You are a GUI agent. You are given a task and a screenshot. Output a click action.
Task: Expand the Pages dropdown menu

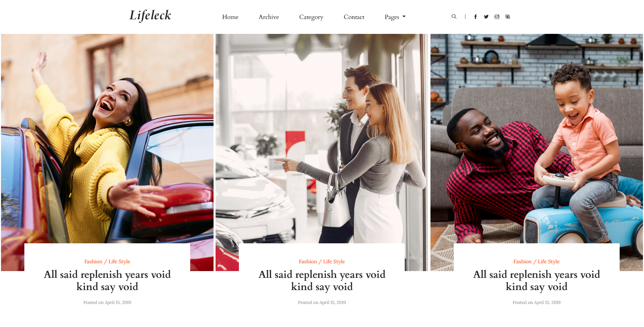tap(395, 17)
